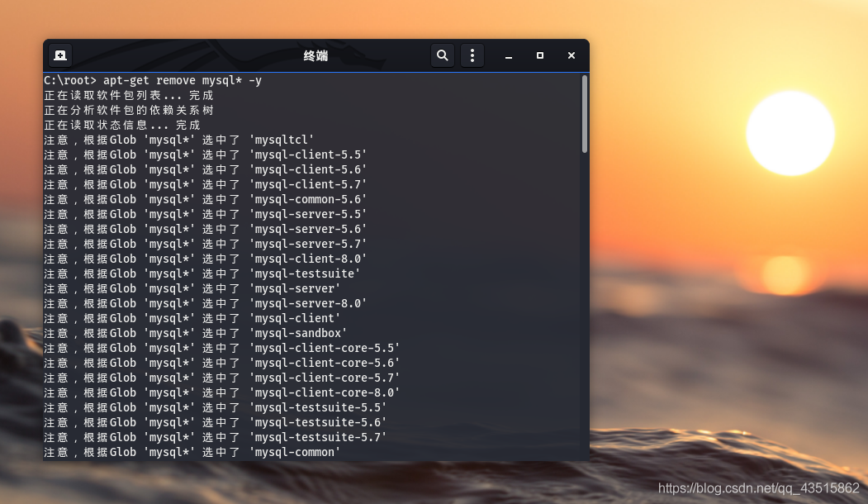Click the text 'mysql-client-core-5.5'
868x504 pixels.
[325, 349]
